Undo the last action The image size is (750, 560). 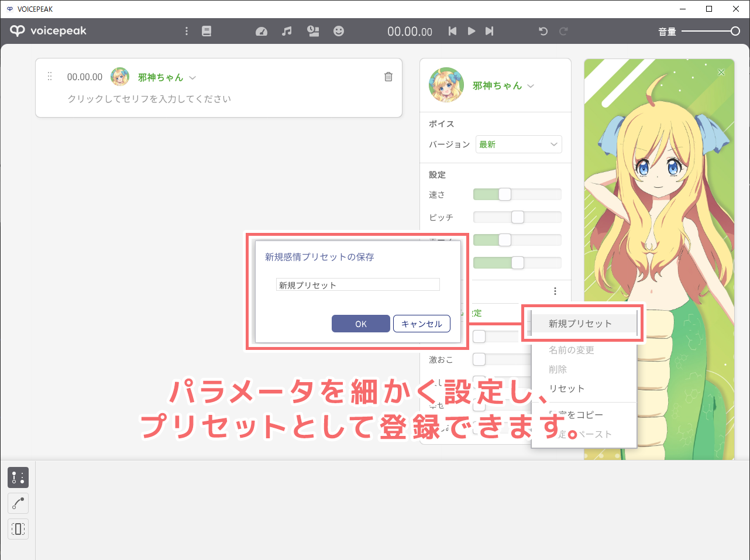tap(543, 31)
